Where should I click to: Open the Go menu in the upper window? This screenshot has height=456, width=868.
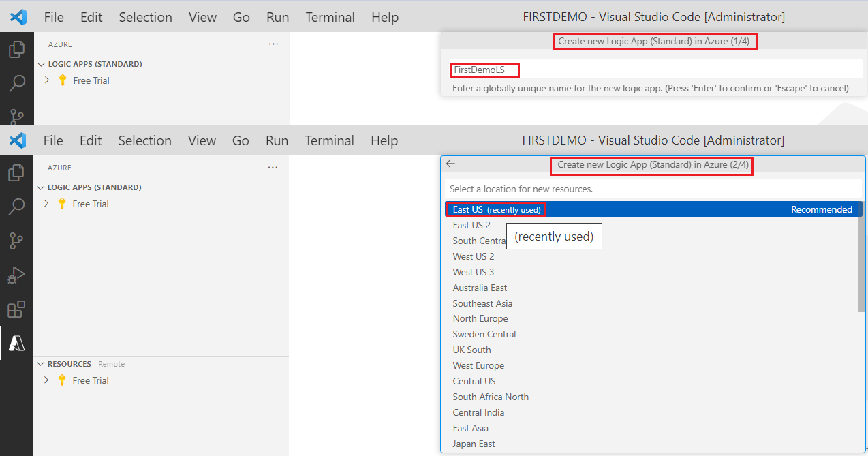tap(241, 17)
